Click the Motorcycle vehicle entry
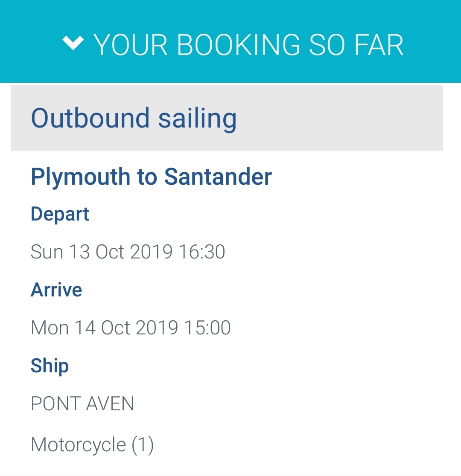 click(79, 445)
